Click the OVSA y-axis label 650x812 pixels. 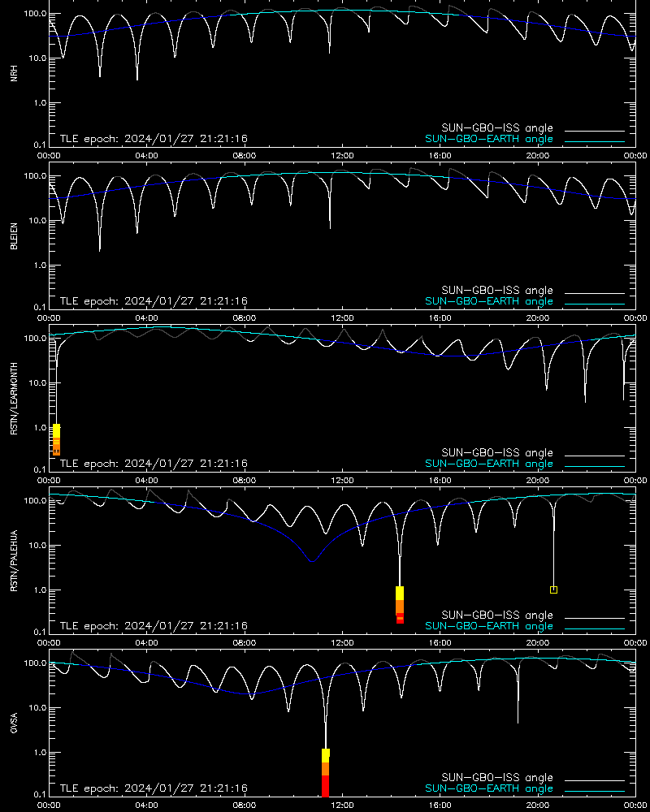[x=14, y=723]
